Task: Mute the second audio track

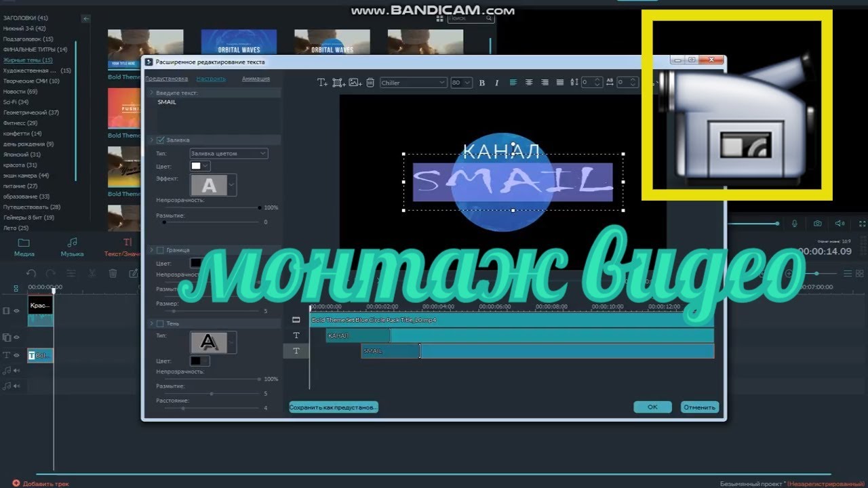Action: 16,386
